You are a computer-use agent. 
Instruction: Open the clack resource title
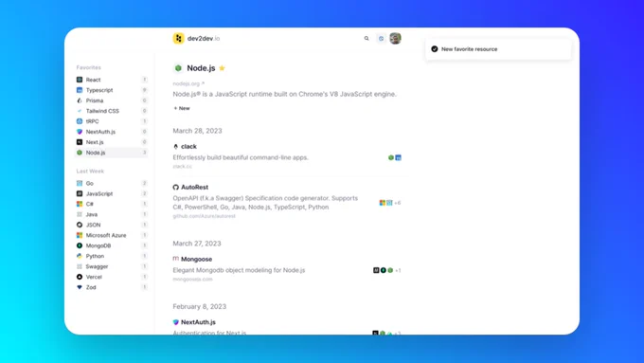[x=188, y=146]
